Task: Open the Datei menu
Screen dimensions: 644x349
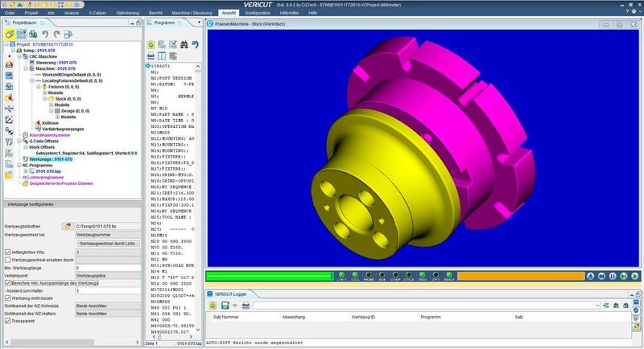Action: 10,13
